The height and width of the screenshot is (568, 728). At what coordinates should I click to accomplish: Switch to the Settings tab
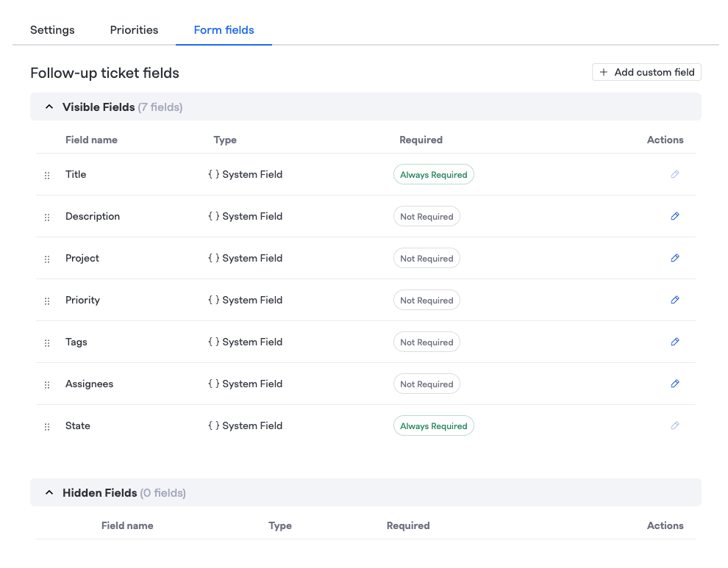[x=52, y=30]
